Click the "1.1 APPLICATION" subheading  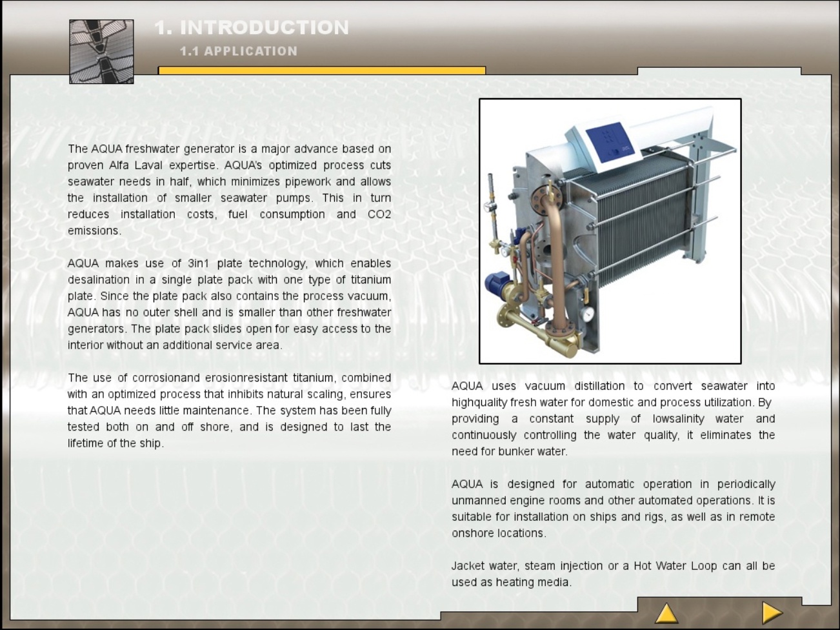tap(239, 51)
